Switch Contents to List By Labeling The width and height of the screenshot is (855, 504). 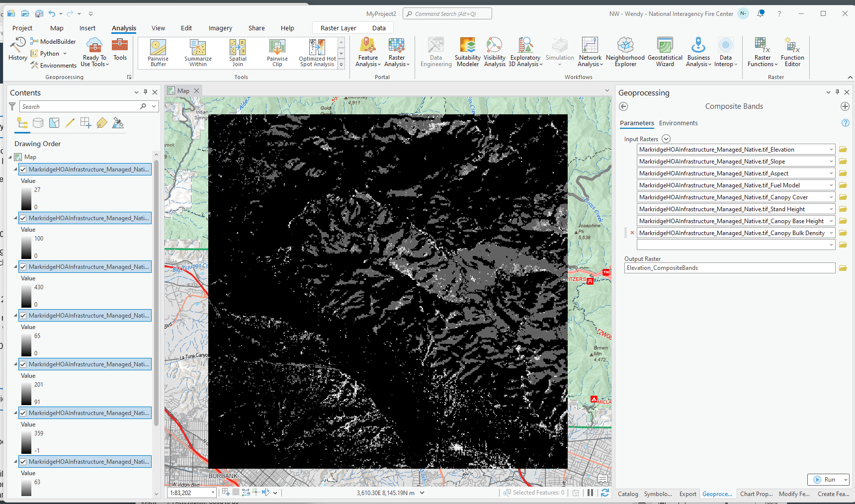(x=102, y=123)
